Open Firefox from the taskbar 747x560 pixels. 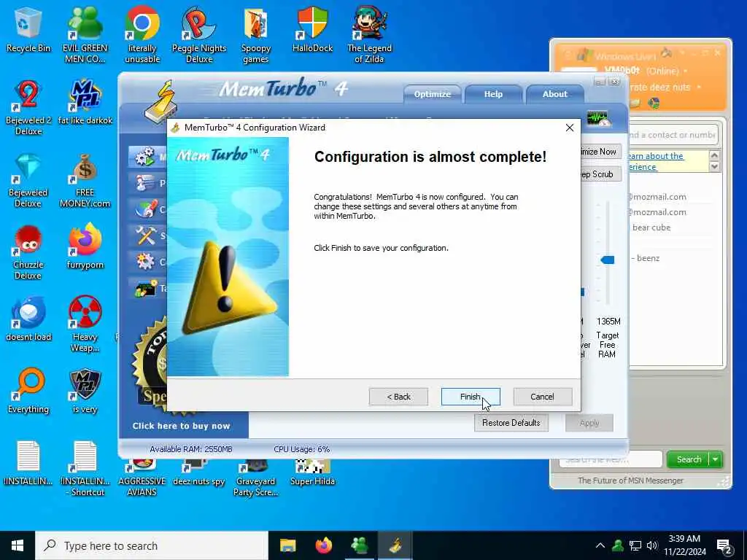(x=324, y=545)
